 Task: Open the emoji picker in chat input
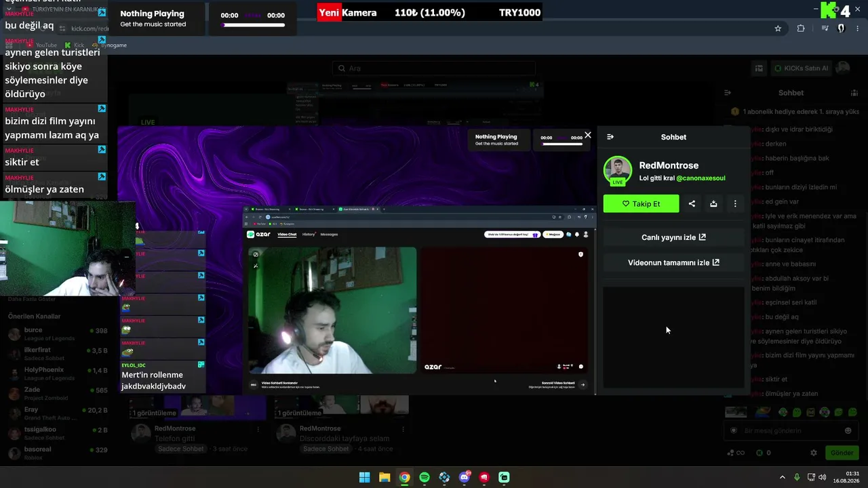tap(848, 430)
